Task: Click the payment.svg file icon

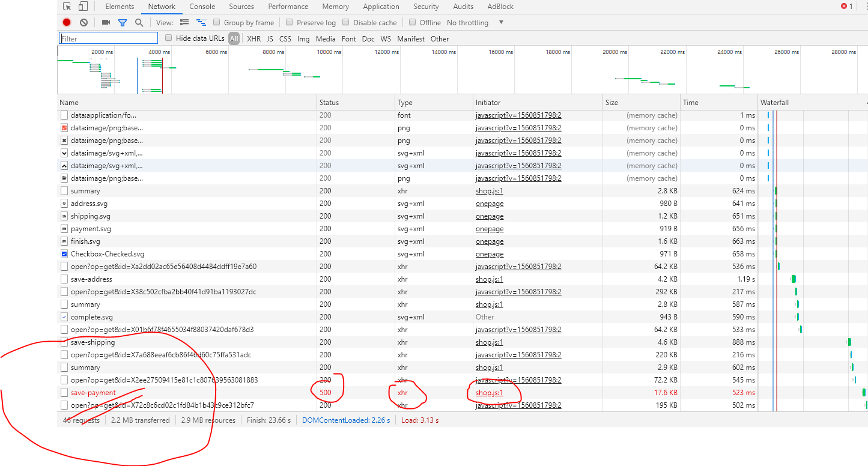Action: point(64,229)
